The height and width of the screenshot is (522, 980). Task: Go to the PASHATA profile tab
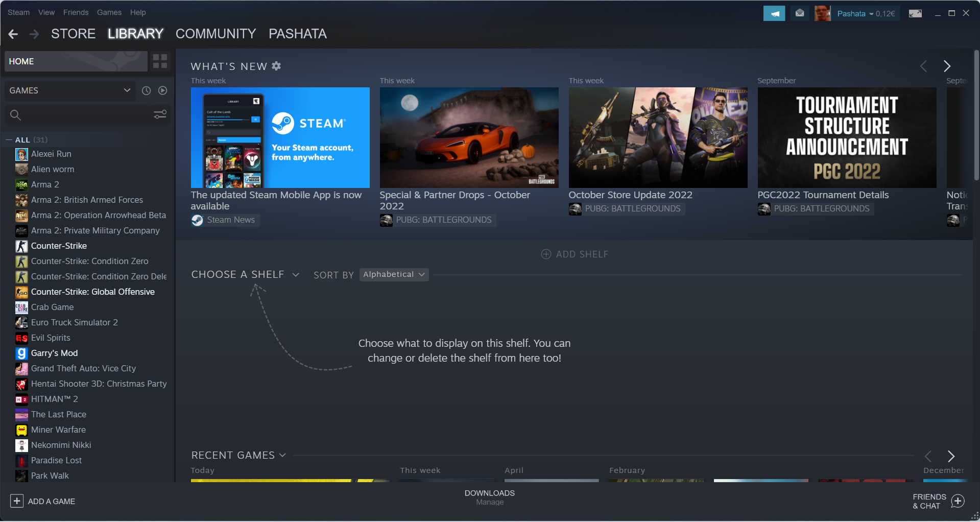pos(298,34)
